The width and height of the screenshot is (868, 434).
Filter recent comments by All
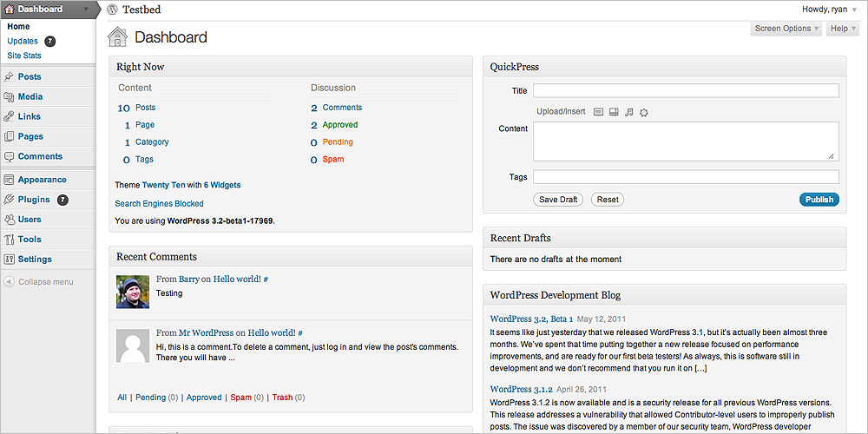pyautogui.click(x=122, y=398)
